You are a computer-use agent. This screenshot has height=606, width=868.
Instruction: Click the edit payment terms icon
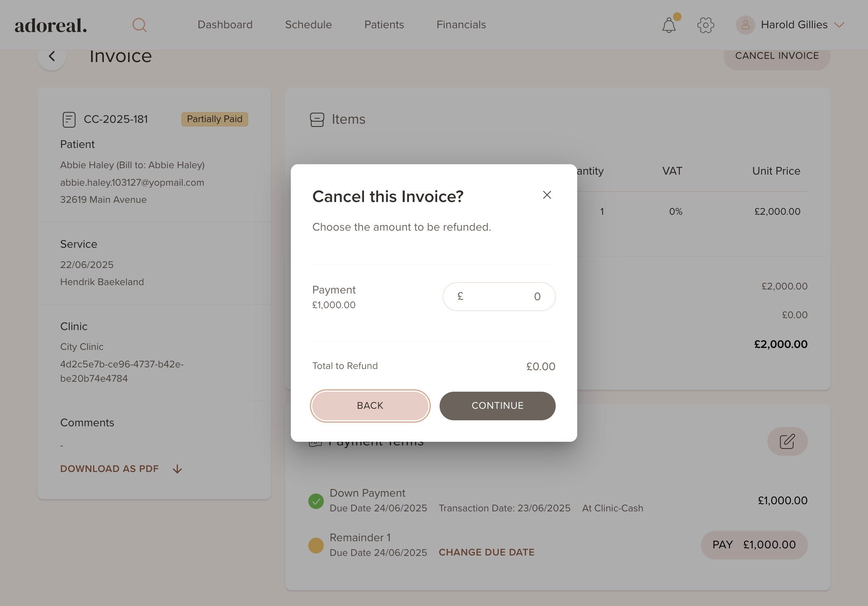click(x=787, y=441)
